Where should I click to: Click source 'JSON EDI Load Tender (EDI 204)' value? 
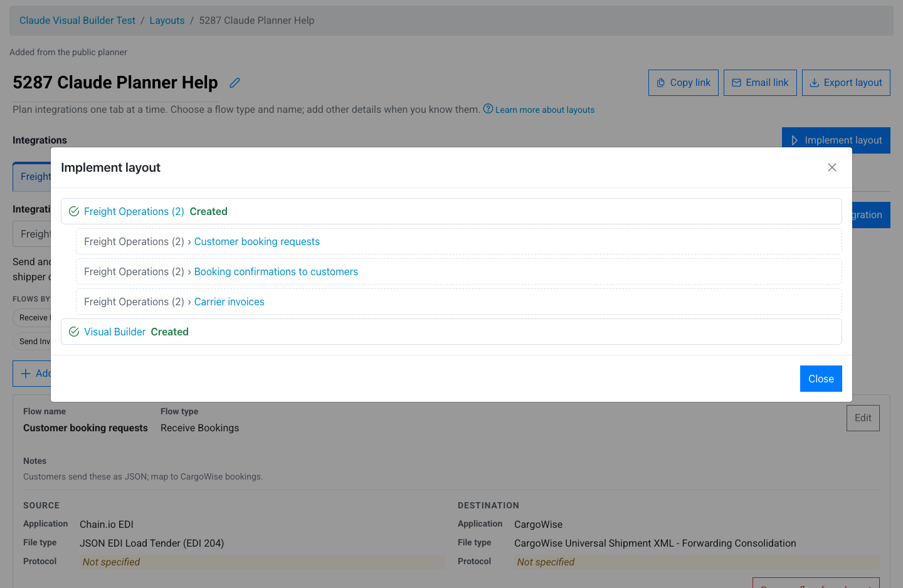(x=152, y=543)
